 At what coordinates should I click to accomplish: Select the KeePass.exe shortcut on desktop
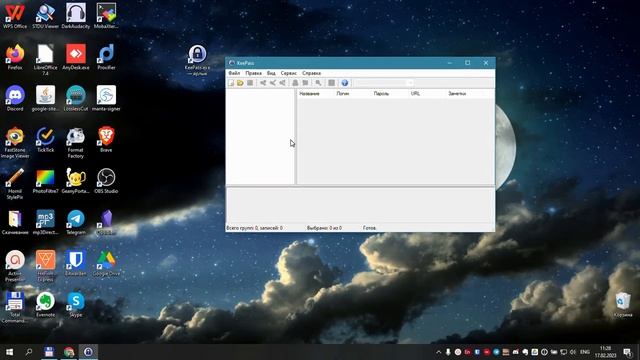click(x=197, y=60)
